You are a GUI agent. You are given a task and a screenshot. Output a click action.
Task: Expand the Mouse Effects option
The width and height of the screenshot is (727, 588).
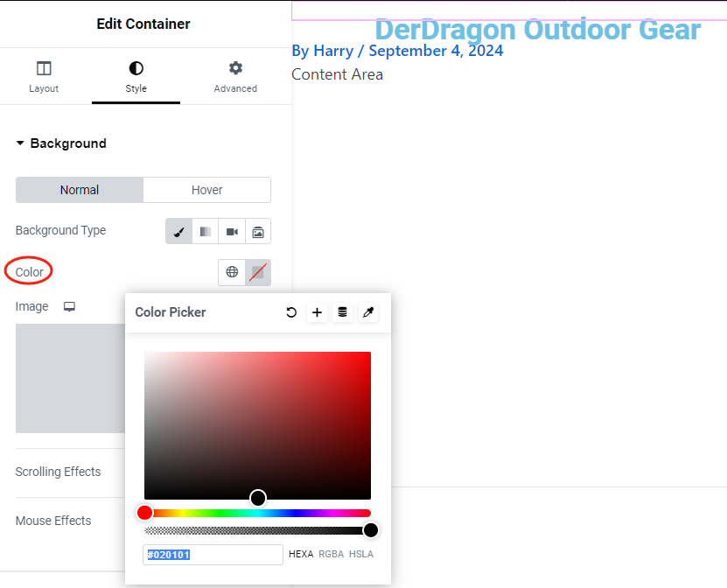pyautogui.click(x=53, y=521)
